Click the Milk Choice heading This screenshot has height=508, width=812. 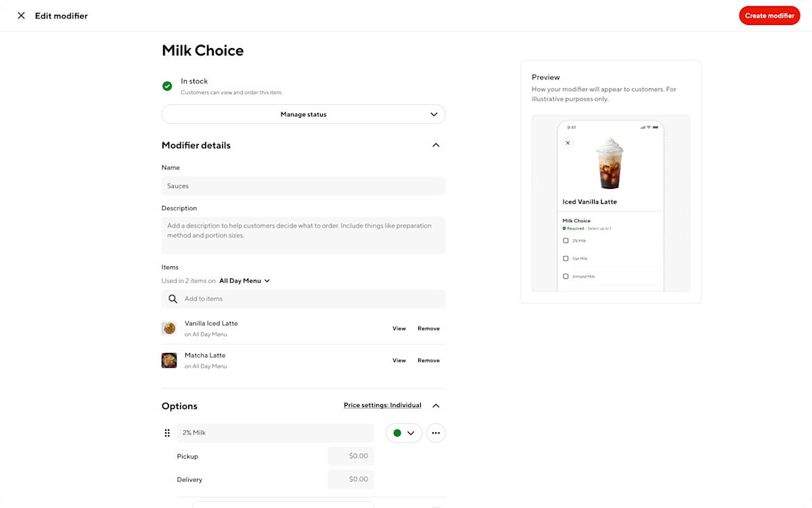(202, 50)
